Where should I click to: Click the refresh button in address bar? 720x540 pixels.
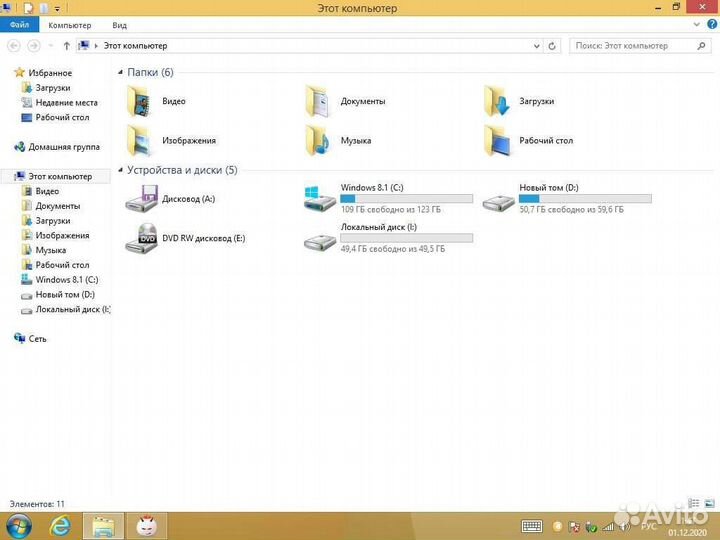click(553, 46)
